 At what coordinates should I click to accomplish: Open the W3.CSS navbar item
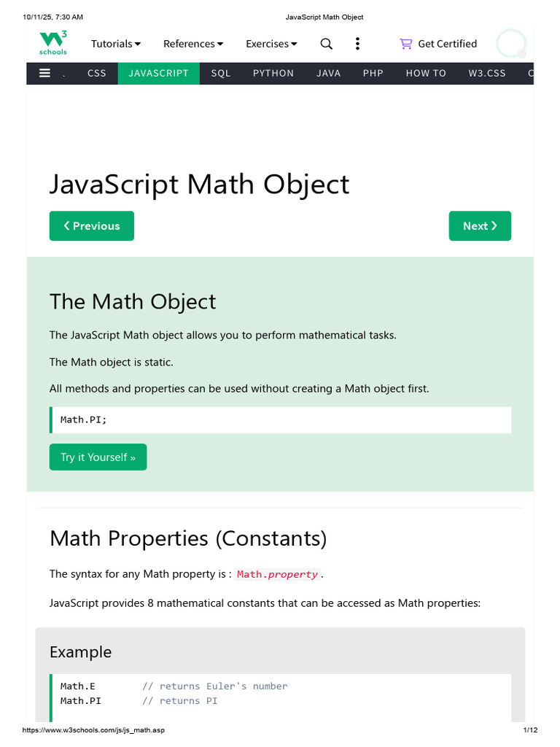[x=487, y=74]
